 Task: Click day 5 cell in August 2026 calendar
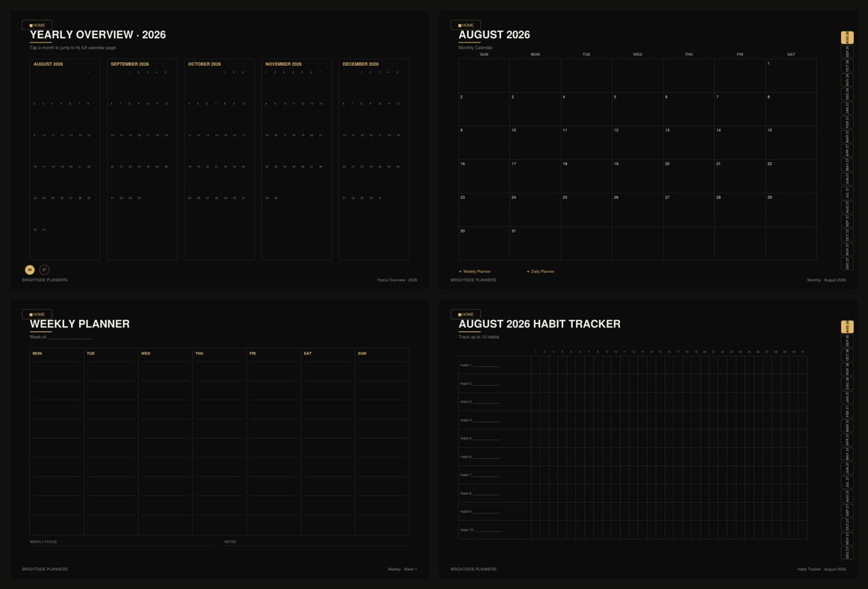point(638,109)
